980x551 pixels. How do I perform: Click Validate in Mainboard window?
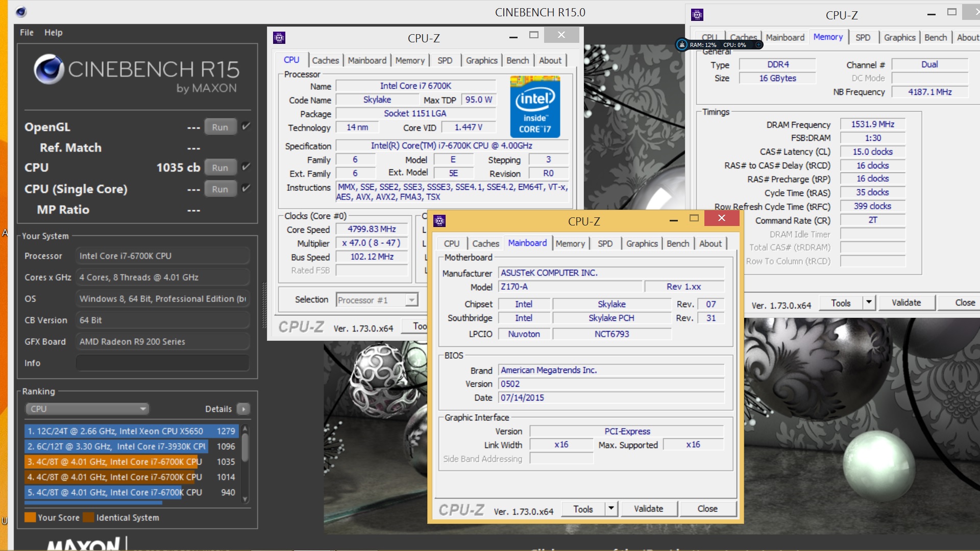[x=648, y=509]
